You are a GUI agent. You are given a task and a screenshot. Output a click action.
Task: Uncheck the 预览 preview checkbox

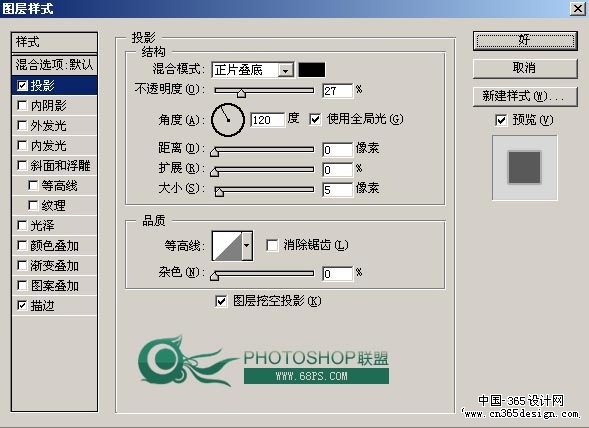pyautogui.click(x=501, y=120)
